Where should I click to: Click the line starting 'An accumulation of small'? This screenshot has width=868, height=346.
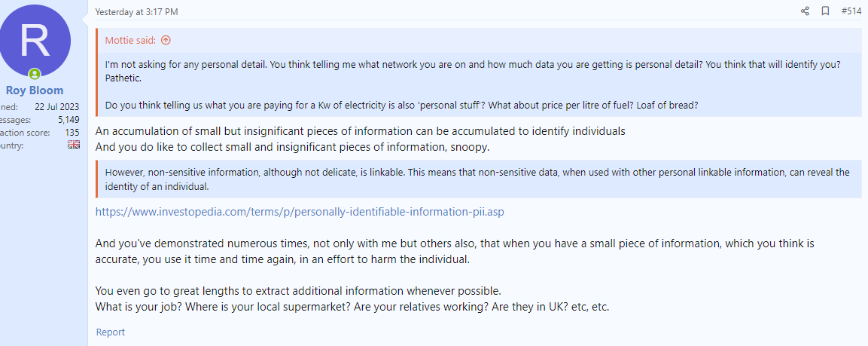click(360, 131)
